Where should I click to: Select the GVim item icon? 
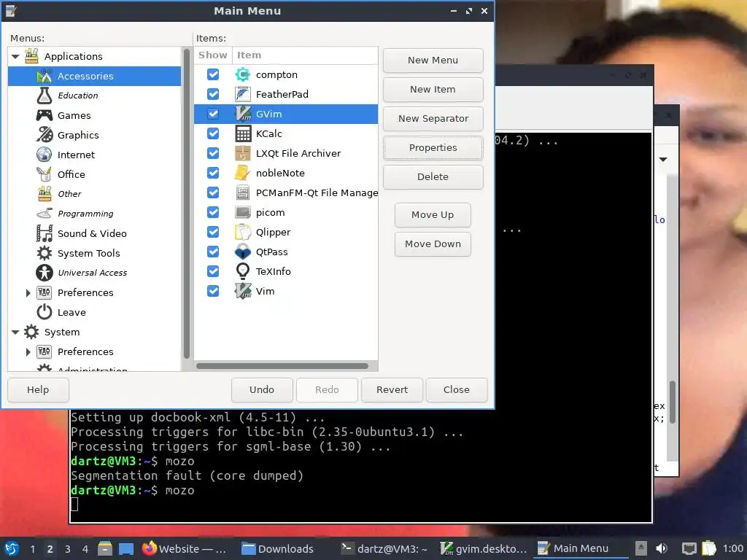coord(243,114)
